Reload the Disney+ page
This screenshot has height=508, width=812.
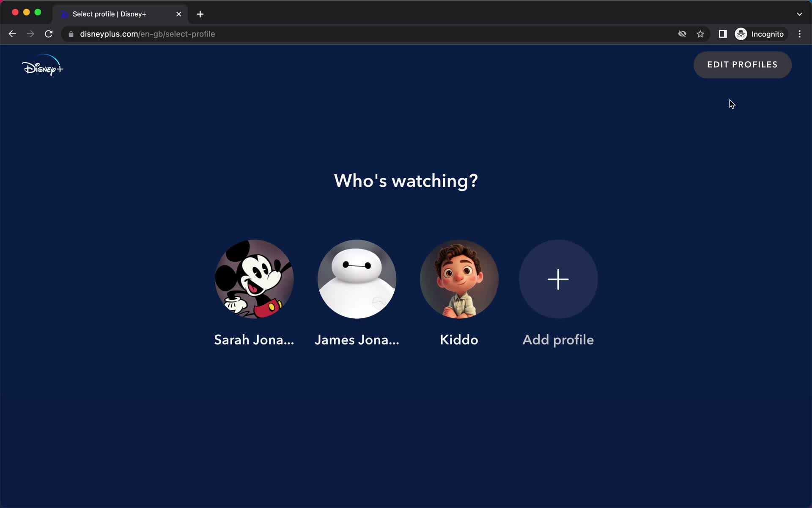point(49,34)
